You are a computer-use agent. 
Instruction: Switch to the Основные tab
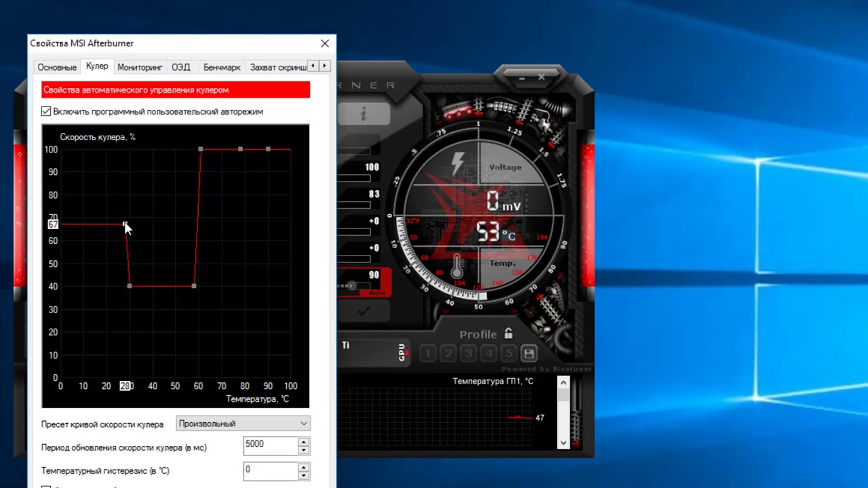(x=57, y=68)
